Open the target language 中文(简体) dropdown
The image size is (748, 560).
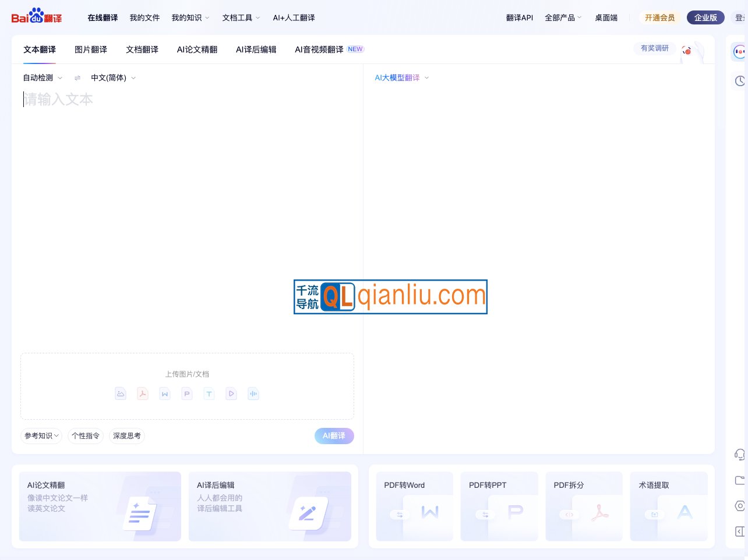112,77
